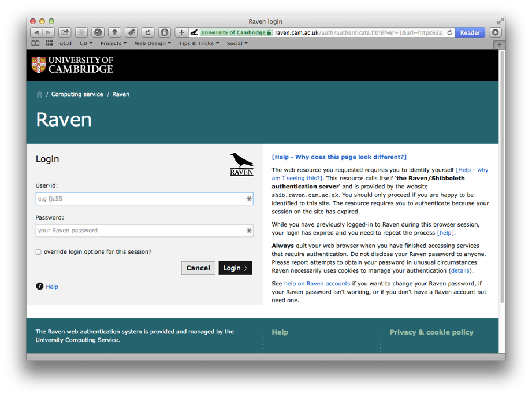Open the gCal bookmark
This screenshot has width=532, height=397.
[65, 43]
